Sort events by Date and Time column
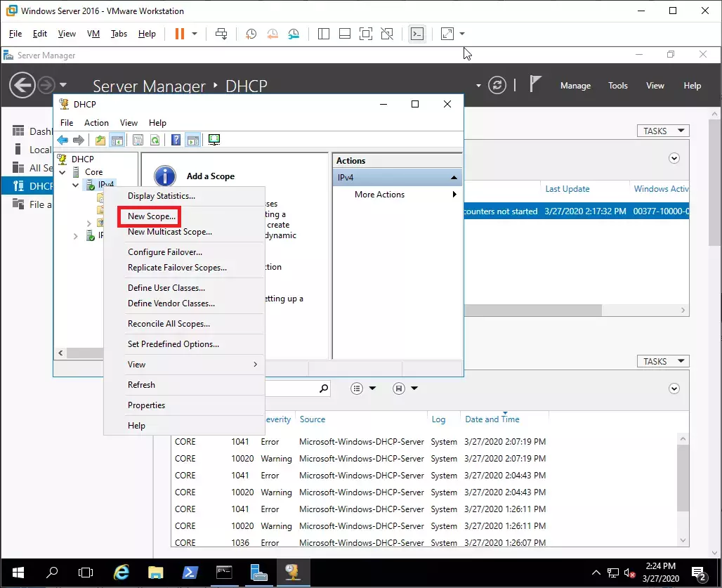This screenshot has height=588, width=722. pos(492,419)
